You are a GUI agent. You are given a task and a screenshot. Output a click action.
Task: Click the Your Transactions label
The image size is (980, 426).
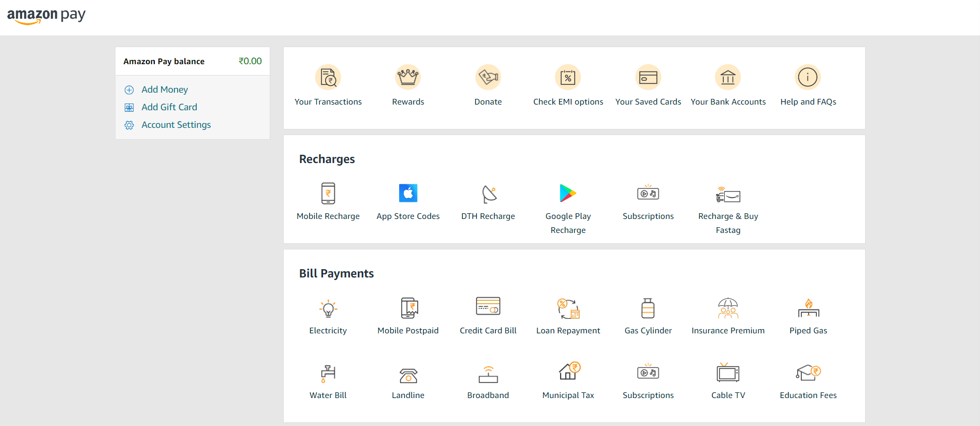(328, 102)
